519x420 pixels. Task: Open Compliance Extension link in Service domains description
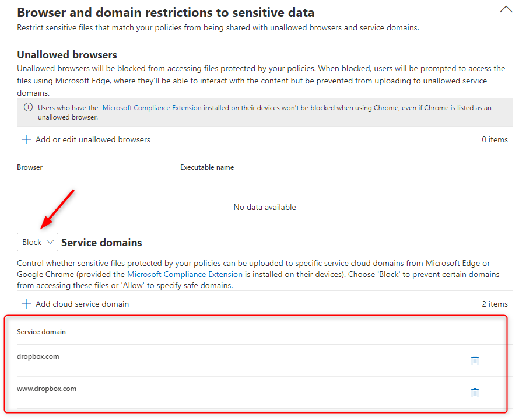pyautogui.click(x=185, y=274)
